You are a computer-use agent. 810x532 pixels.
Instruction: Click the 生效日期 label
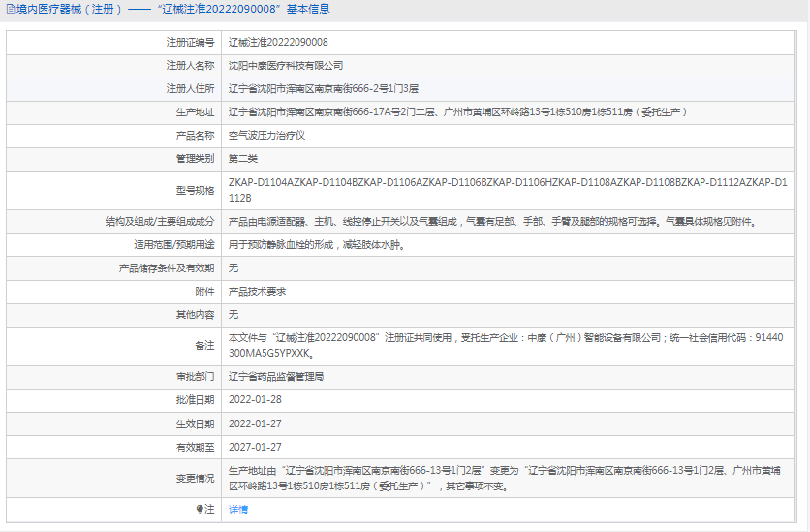pos(195,423)
